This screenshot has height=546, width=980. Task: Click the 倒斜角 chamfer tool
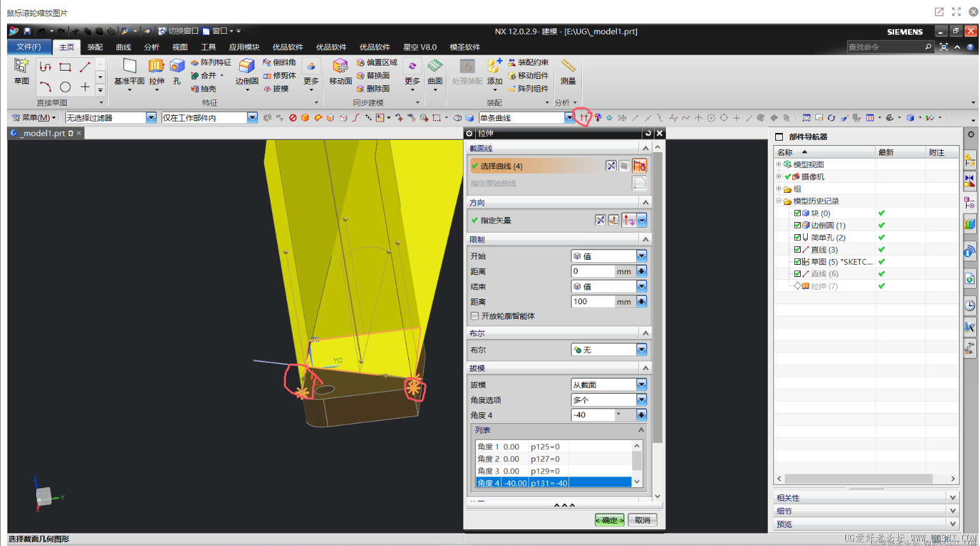pos(279,62)
